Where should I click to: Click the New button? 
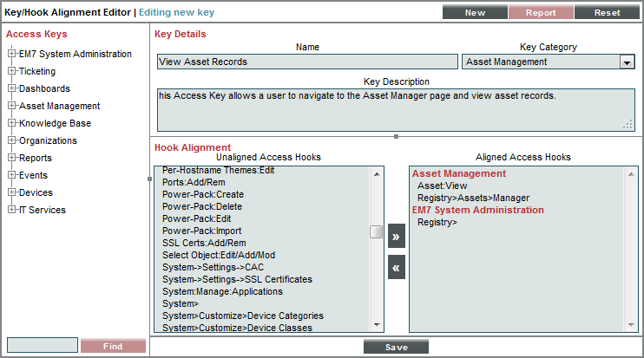(475, 12)
